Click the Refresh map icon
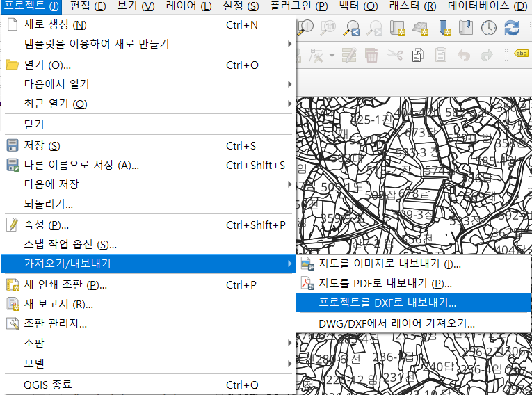This screenshot has width=532, height=395. (x=512, y=28)
